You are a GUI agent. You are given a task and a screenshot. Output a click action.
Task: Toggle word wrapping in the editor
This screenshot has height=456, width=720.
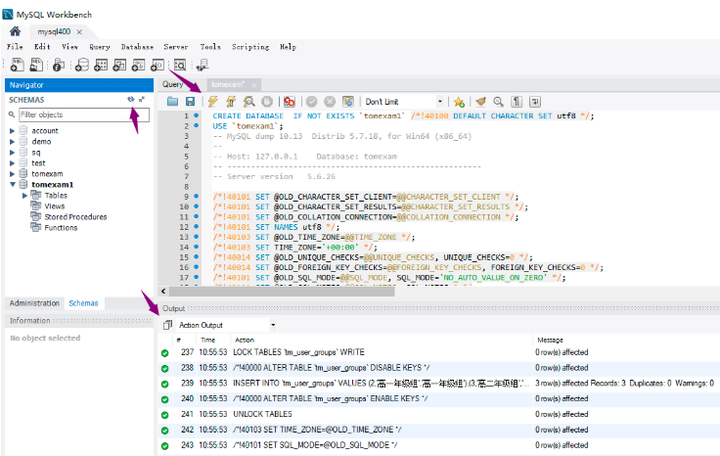tap(535, 101)
